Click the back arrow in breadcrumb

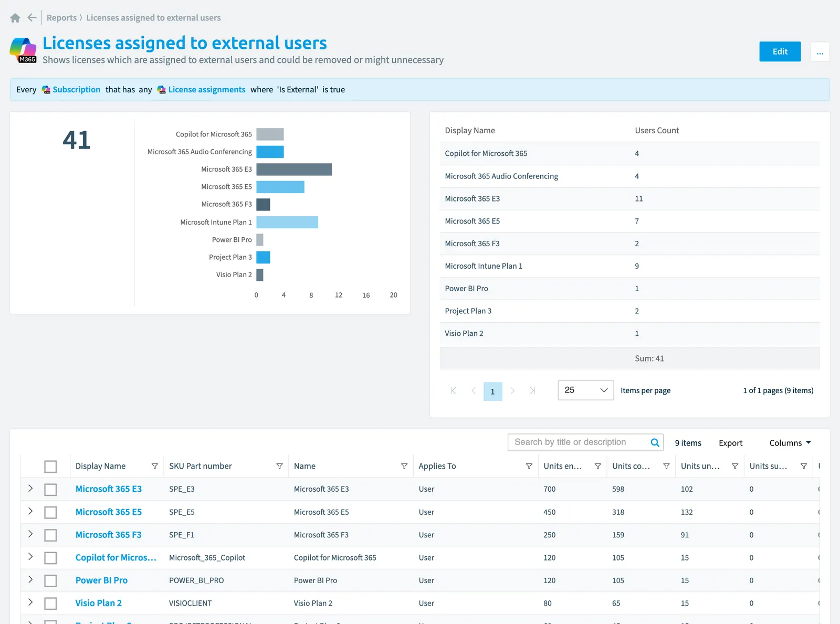tap(32, 18)
